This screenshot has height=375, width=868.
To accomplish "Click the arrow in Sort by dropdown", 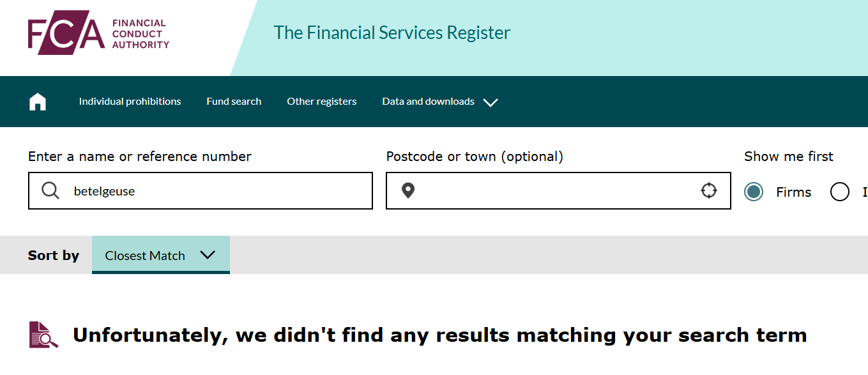I will (x=208, y=254).
